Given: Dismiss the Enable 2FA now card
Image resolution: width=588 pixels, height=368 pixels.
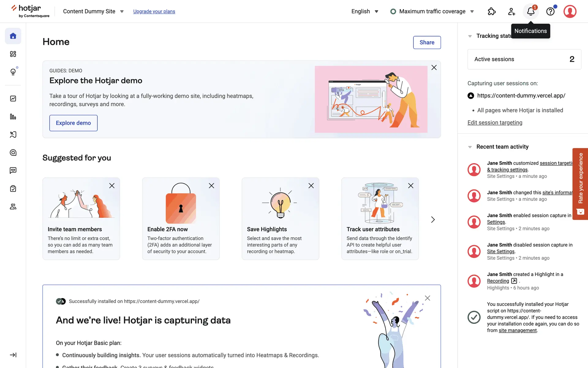Looking at the screenshot, I should [211, 186].
